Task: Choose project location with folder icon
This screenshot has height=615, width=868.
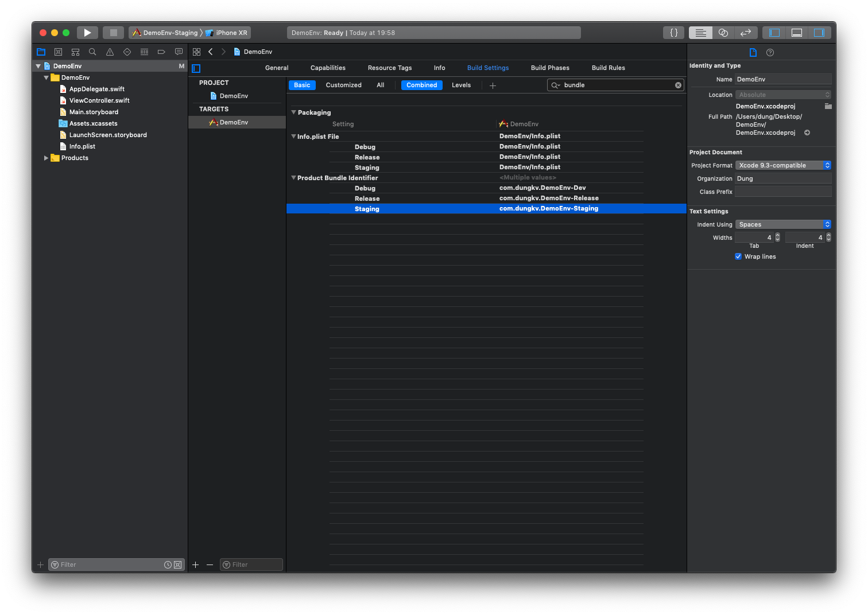Action: coord(828,106)
